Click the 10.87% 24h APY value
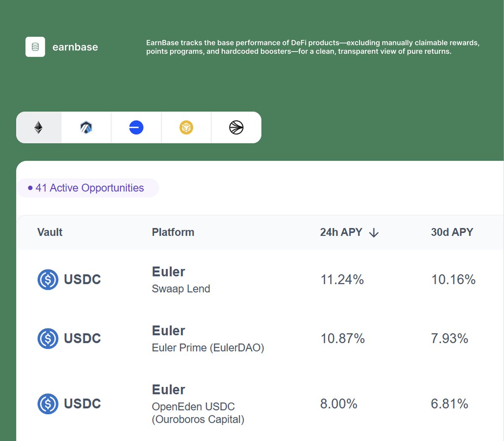Screen dimensions: 504x441 [343, 339]
